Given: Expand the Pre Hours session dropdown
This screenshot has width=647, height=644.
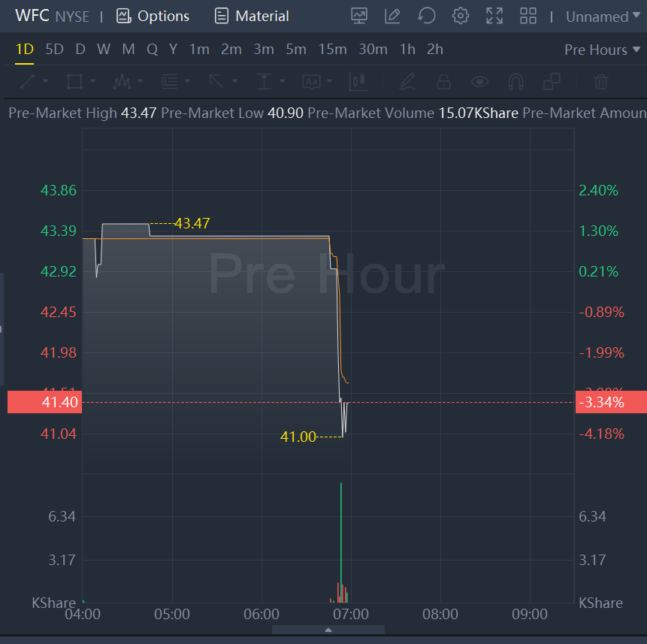Looking at the screenshot, I should [601, 50].
